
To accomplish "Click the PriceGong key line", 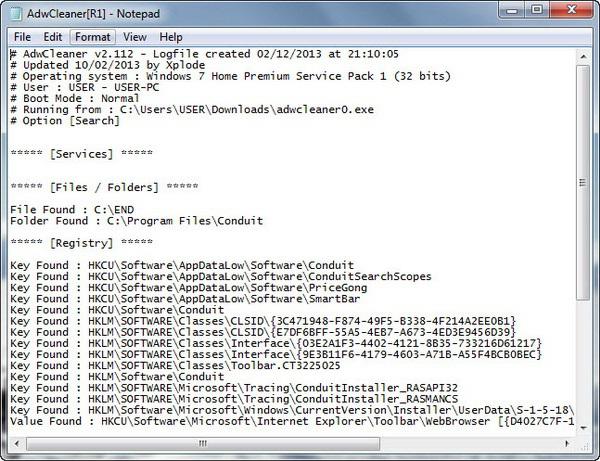I will (x=189, y=287).
